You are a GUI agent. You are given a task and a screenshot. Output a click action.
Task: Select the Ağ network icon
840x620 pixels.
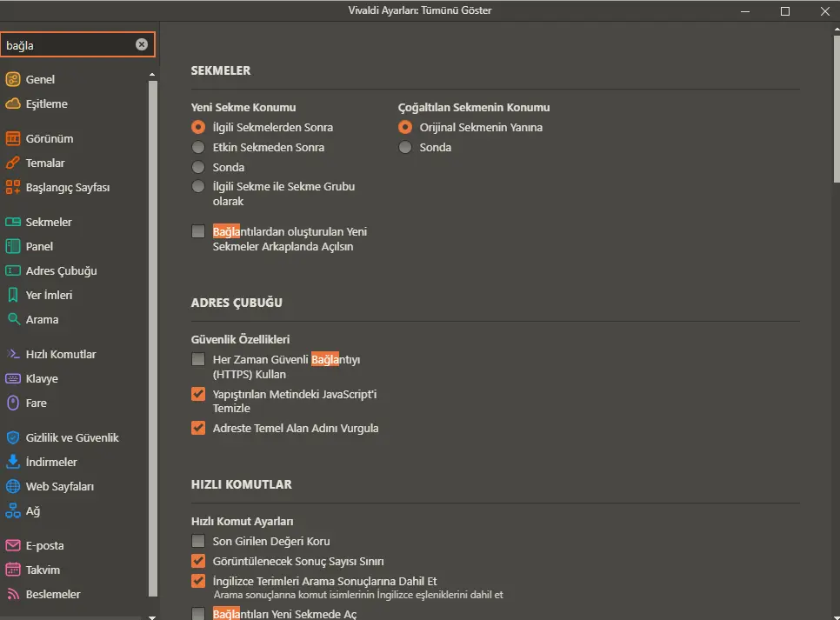[13, 510]
